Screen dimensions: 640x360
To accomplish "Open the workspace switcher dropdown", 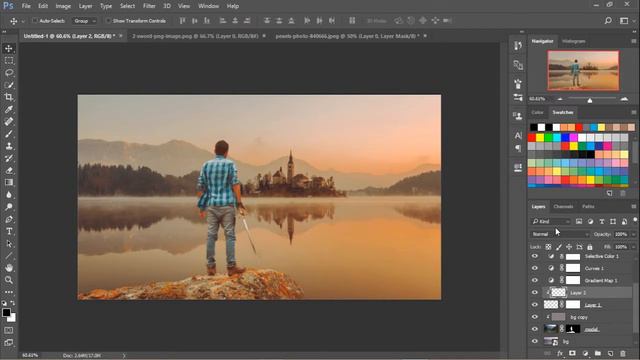I will 626,20.
